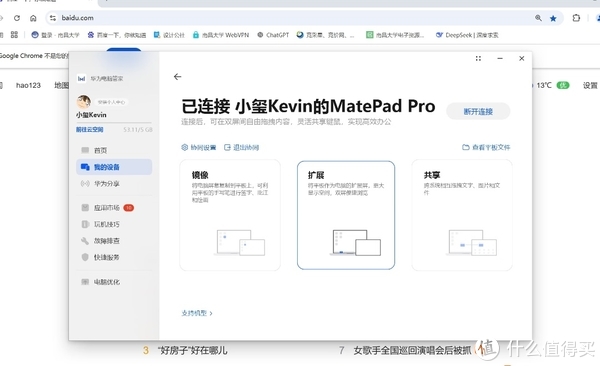Open the ChatGPT bookmark

(x=273, y=35)
